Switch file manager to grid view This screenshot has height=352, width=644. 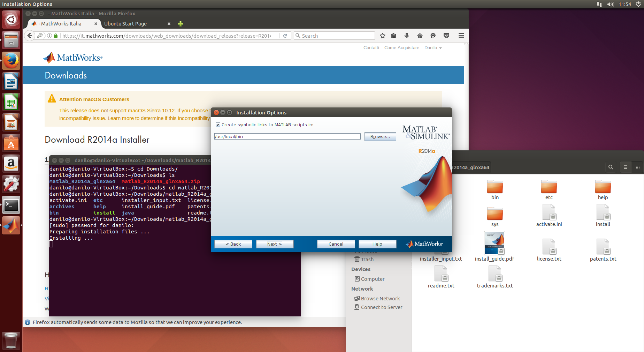[638, 167]
